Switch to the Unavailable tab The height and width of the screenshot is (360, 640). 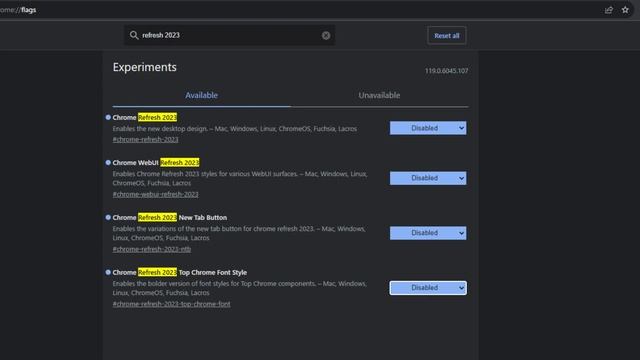(379, 96)
